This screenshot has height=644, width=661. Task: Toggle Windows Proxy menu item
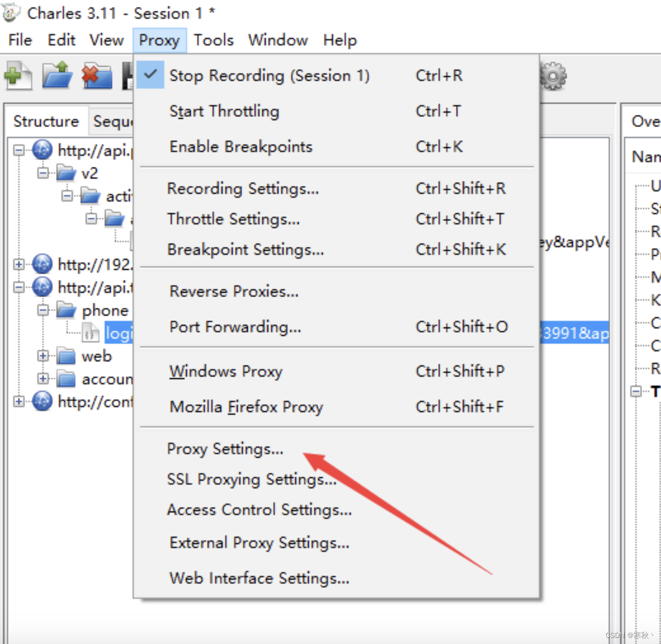[336, 371]
